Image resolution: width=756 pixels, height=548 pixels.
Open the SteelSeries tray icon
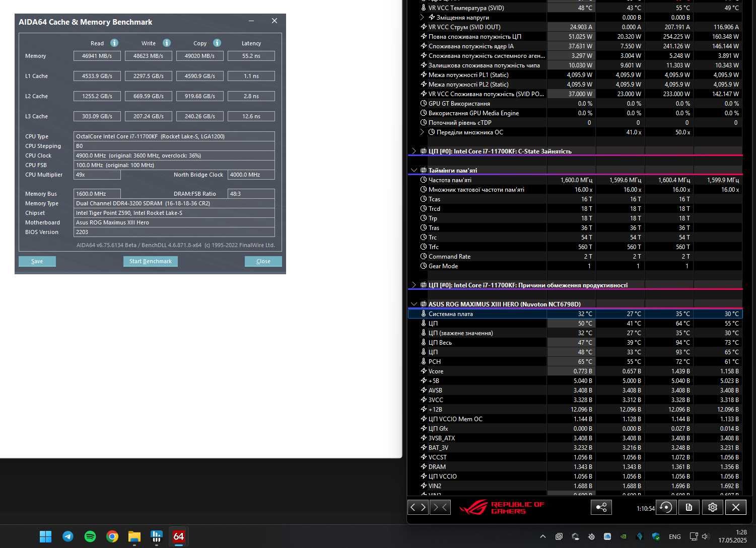pyautogui.click(x=591, y=536)
